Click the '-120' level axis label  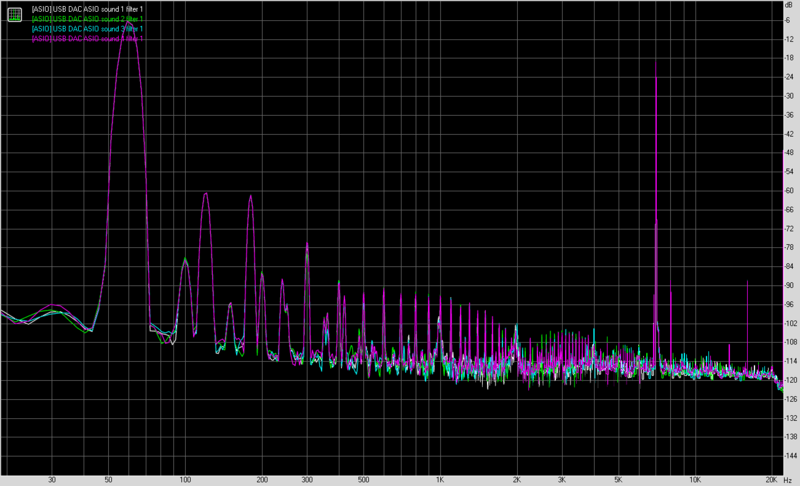click(790, 380)
